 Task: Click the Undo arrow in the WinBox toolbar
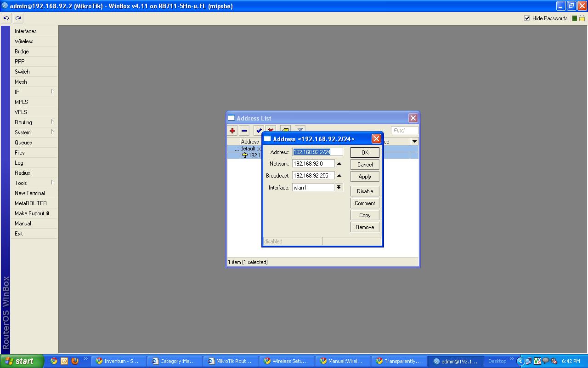pos(6,18)
